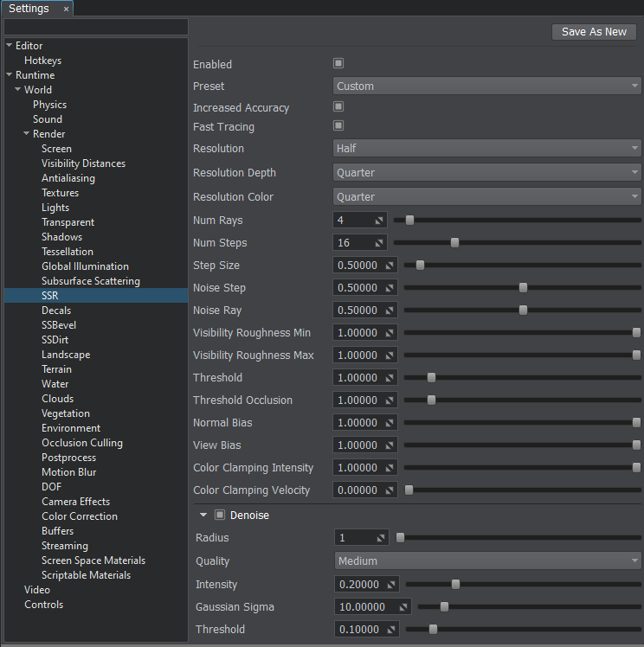
Task: Open the Denoise Quality dropdown
Action: click(487, 561)
